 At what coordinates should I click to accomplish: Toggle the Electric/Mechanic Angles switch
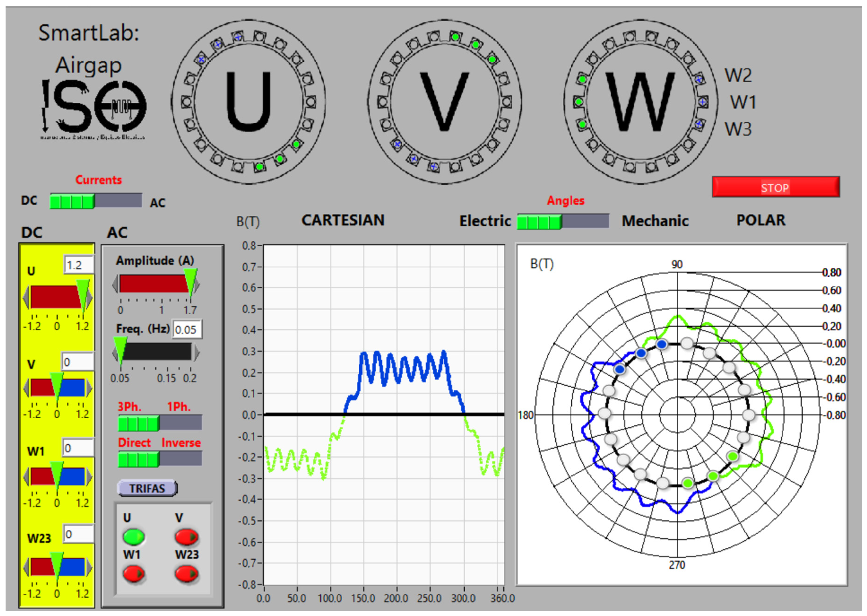563,222
